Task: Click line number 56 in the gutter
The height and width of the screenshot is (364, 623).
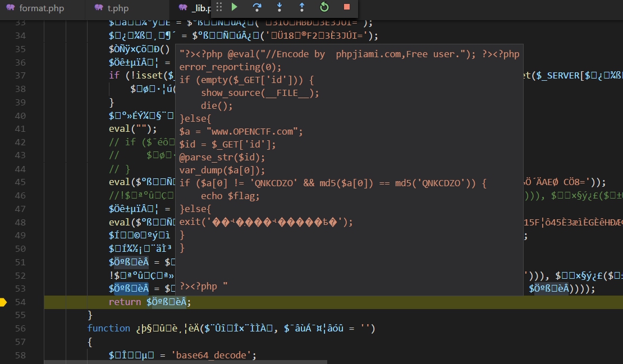Action: click(20, 328)
